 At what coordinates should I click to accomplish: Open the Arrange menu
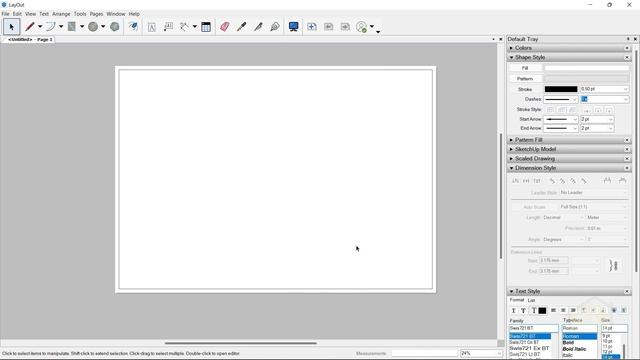point(61,14)
